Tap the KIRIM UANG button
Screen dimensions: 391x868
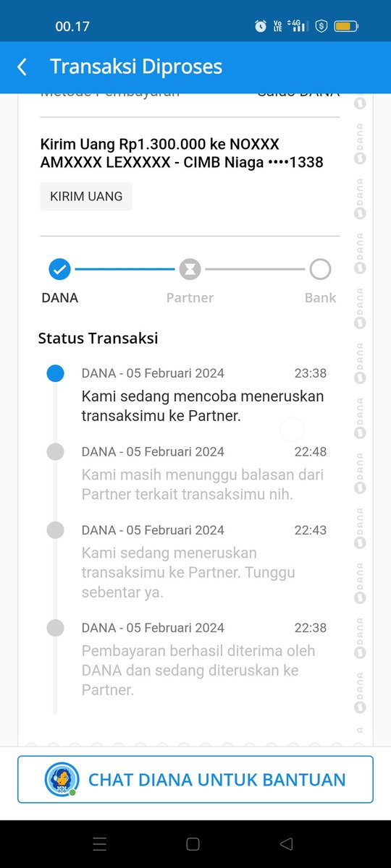point(86,196)
